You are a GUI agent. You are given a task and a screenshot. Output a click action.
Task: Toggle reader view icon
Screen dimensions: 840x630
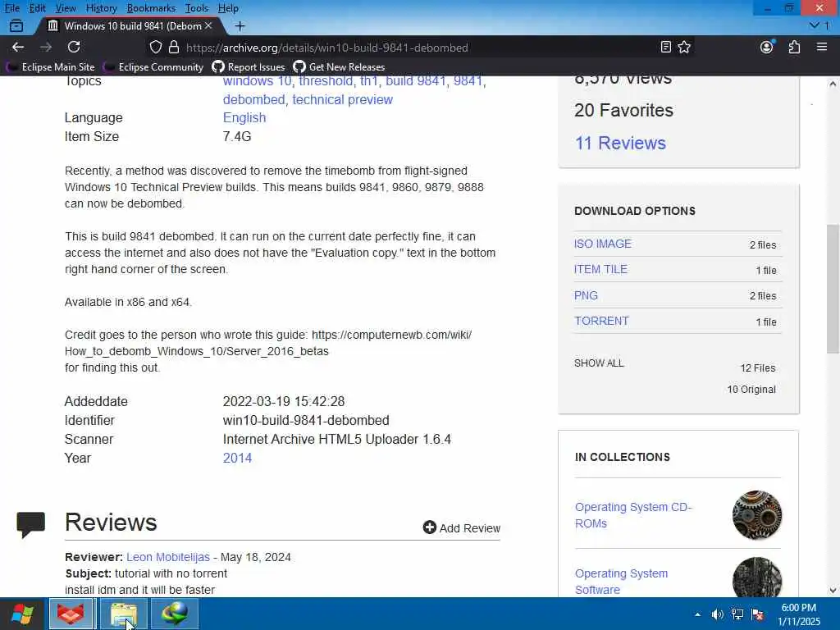665,47
